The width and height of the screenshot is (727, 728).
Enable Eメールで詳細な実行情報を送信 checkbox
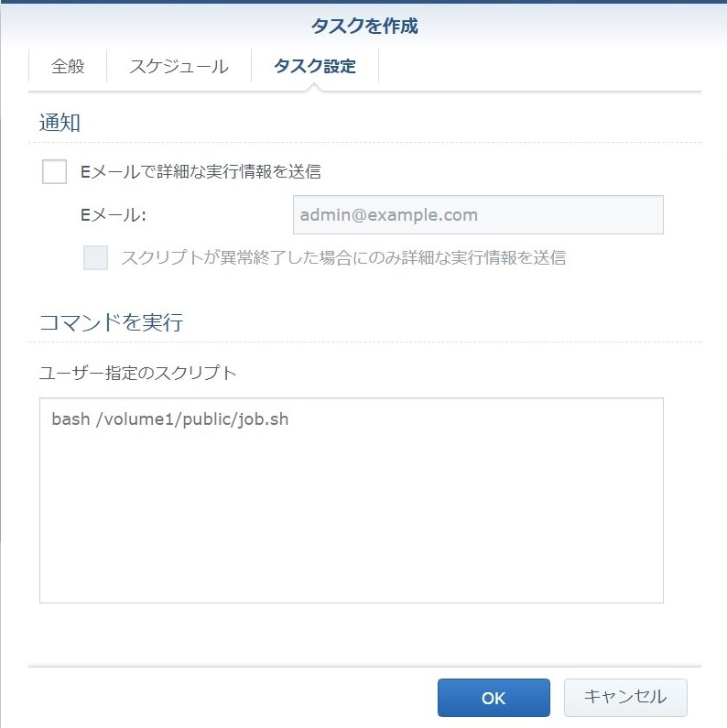tap(55, 171)
